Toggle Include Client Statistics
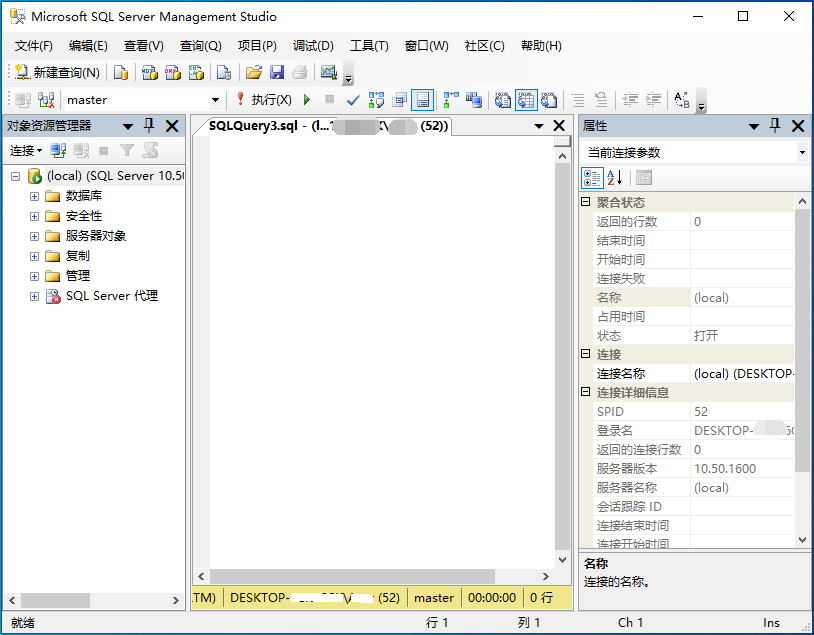 pyautogui.click(x=474, y=100)
